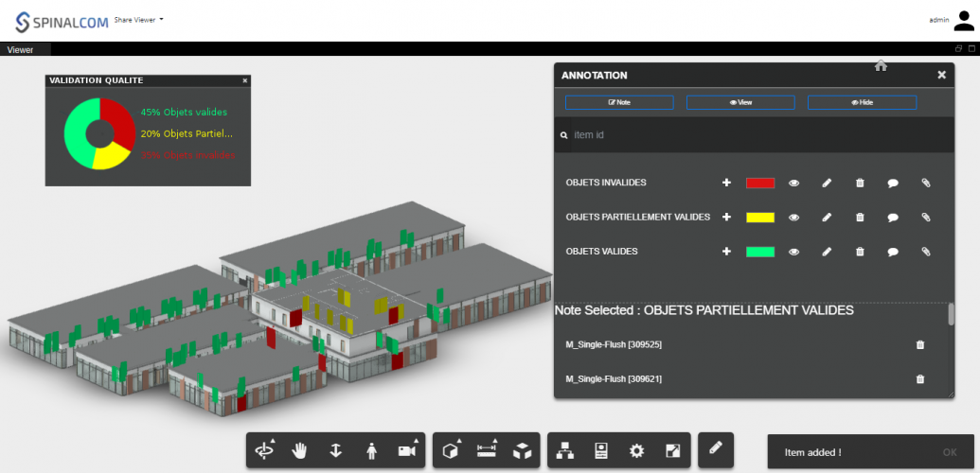This screenshot has width=980, height=473.
Task: Click the SpinalCom logo
Action: (62, 22)
